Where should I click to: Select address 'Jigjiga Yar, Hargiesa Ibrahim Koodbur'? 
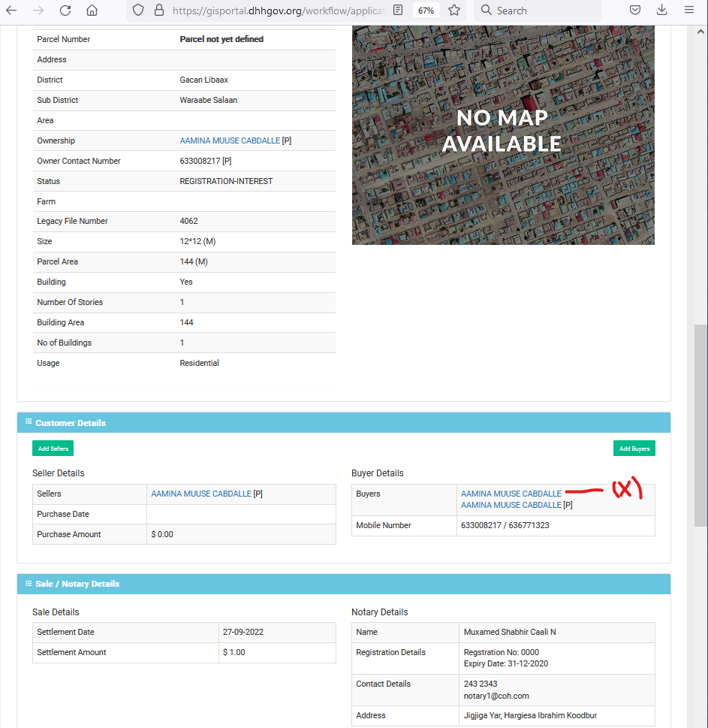pyautogui.click(x=530, y=715)
